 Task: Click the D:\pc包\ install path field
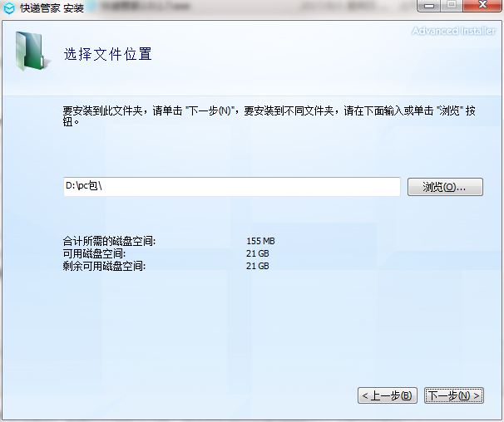pos(232,187)
